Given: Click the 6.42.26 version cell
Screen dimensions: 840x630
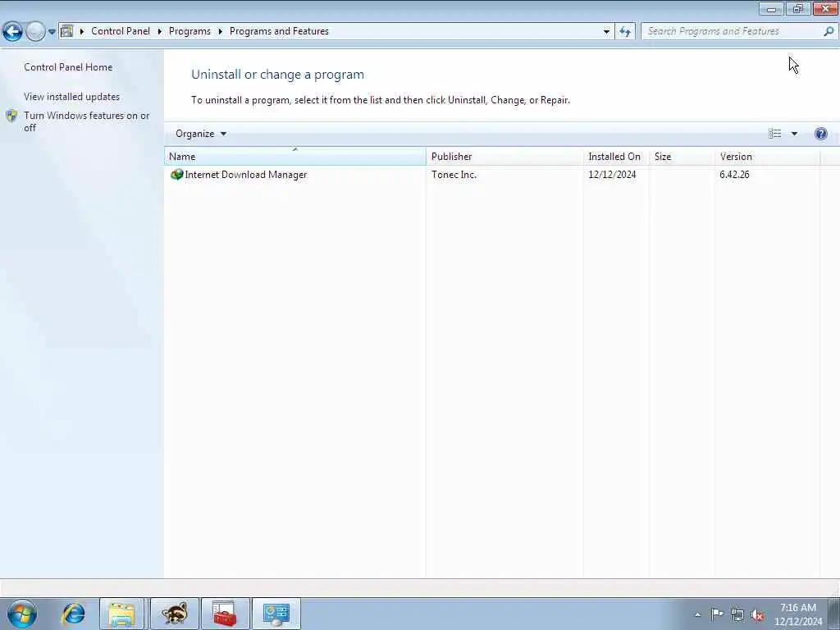Looking at the screenshot, I should coord(734,175).
